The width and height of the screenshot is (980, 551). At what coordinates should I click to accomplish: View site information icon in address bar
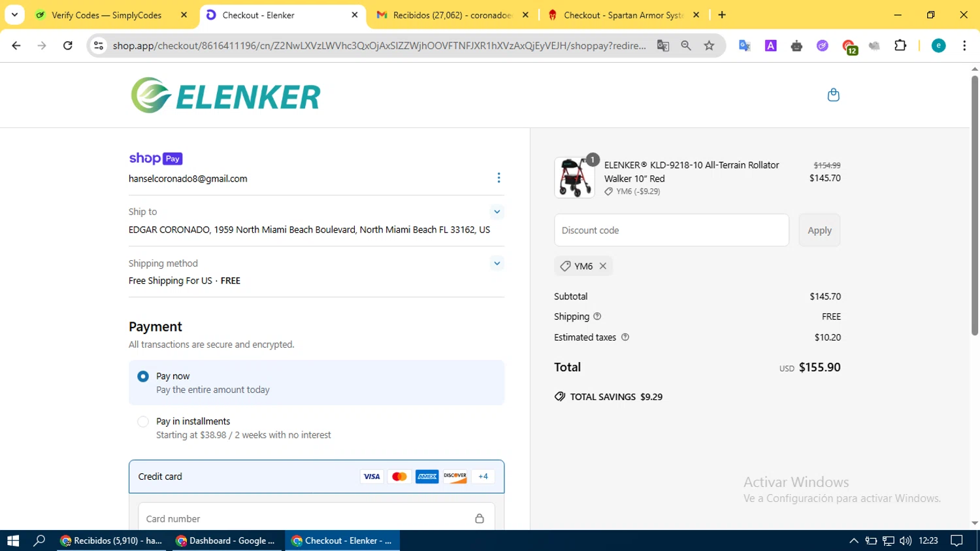click(99, 45)
